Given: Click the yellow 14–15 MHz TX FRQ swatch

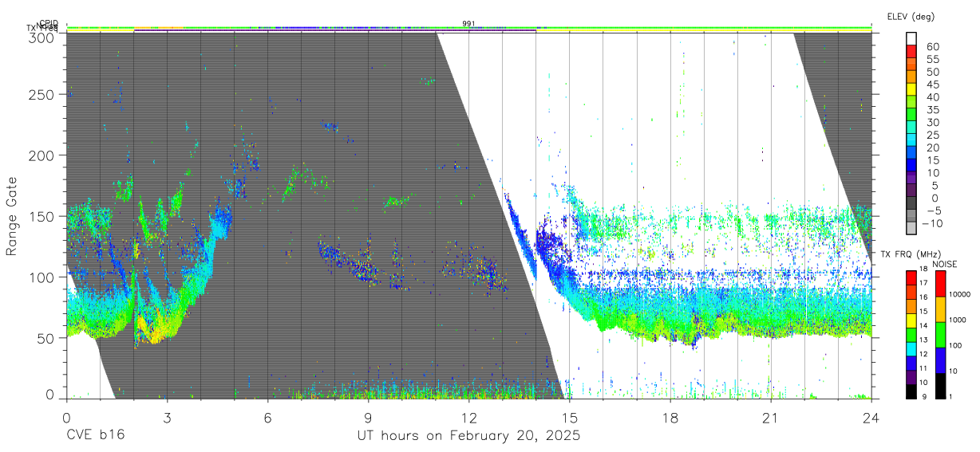Looking at the screenshot, I should click(911, 320).
